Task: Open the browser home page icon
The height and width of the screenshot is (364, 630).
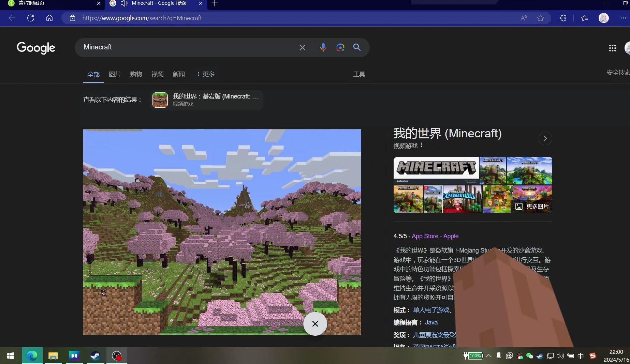Action: coord(49,18)
